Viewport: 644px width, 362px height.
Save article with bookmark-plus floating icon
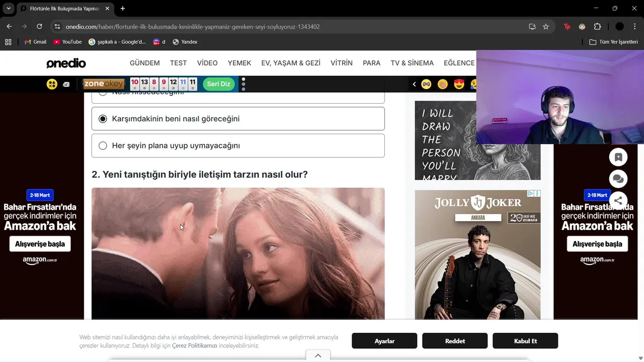pyautogui.click(x=618, y=157)
